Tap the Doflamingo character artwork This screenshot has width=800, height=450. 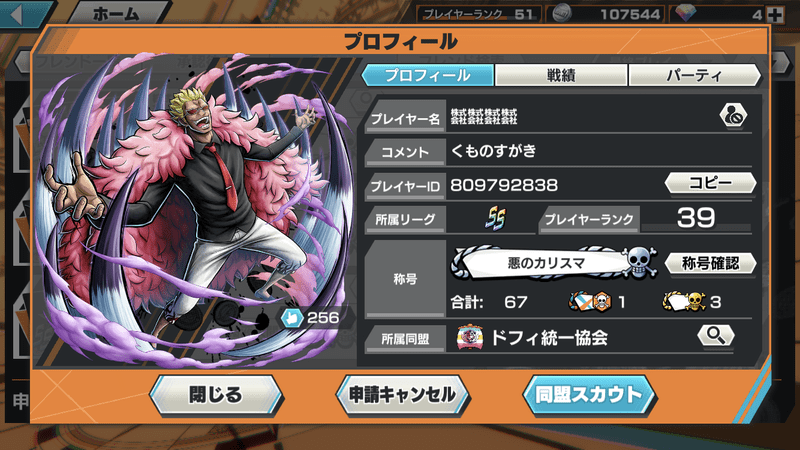pos(196,209)
